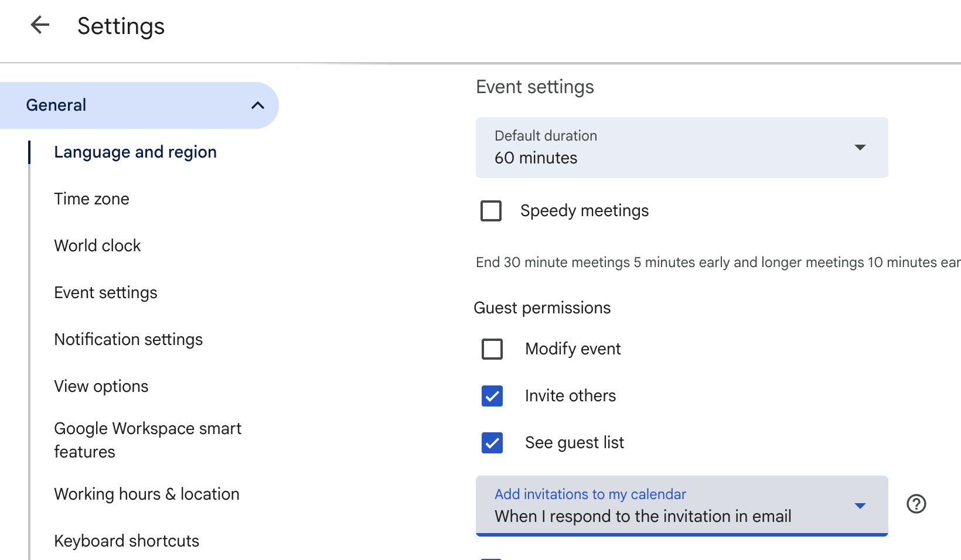The image size is (961, 560).
Task: Uncheck the Invite others permission
Action: point(492,396)
